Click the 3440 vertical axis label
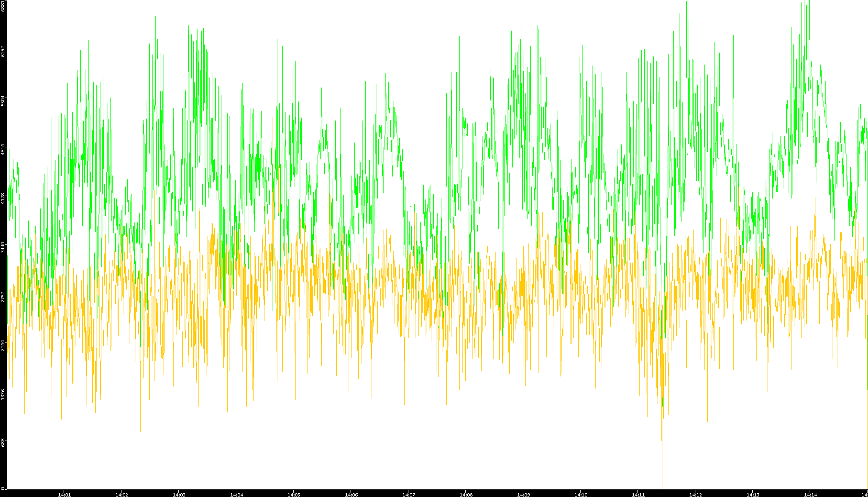Image resolution: width=868 pixels, height=497 pixels. [x=3, y=247]
